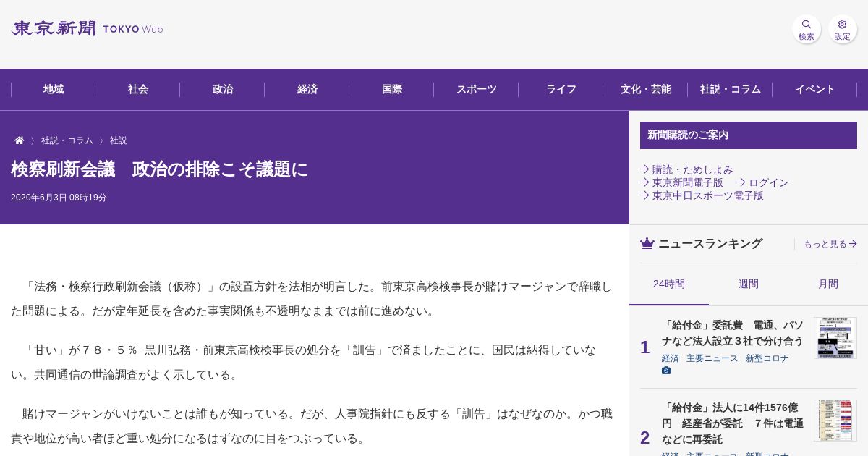Click 経済 tag under rank 1 article
868x456 pixels.
671,358
